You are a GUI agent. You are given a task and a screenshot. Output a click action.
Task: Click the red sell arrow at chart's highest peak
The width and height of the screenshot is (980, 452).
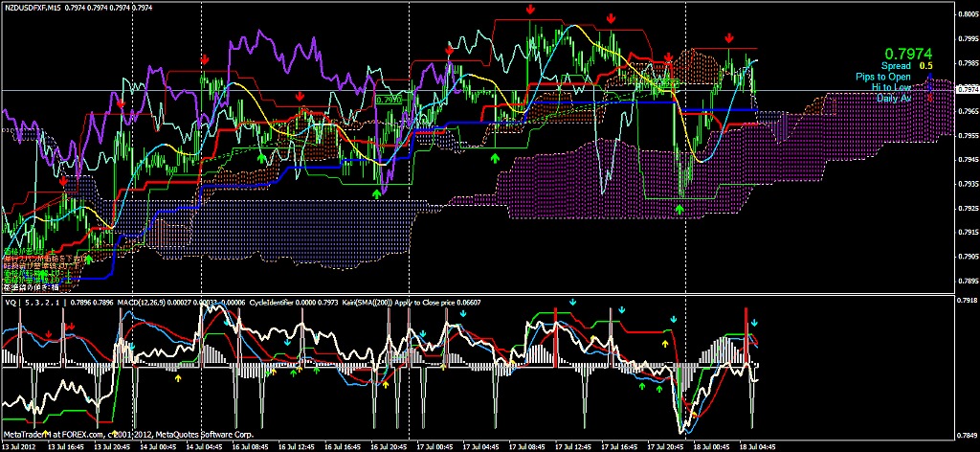531,10
